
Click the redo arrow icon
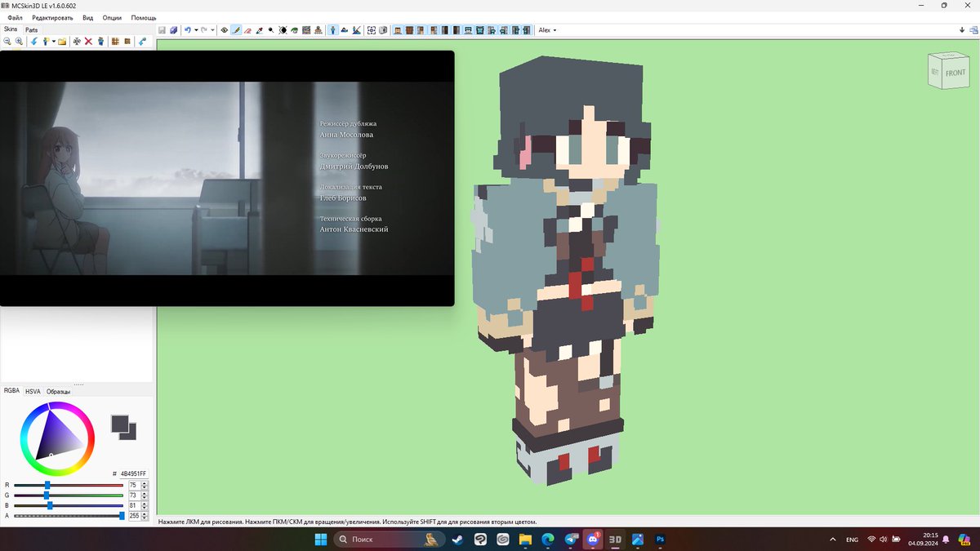[204, 30]
